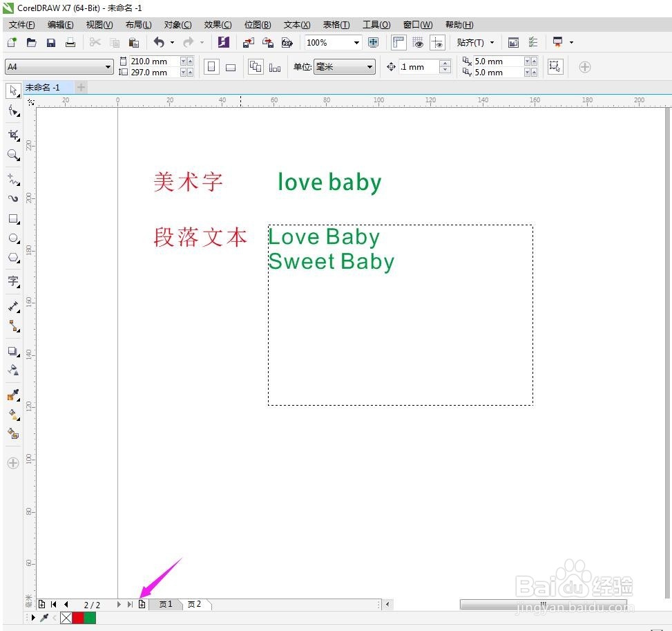Open the 100% zoom level dropdown
Image resolution: width=672 pixels, height=631 pixels.
(x=356, y=42)
